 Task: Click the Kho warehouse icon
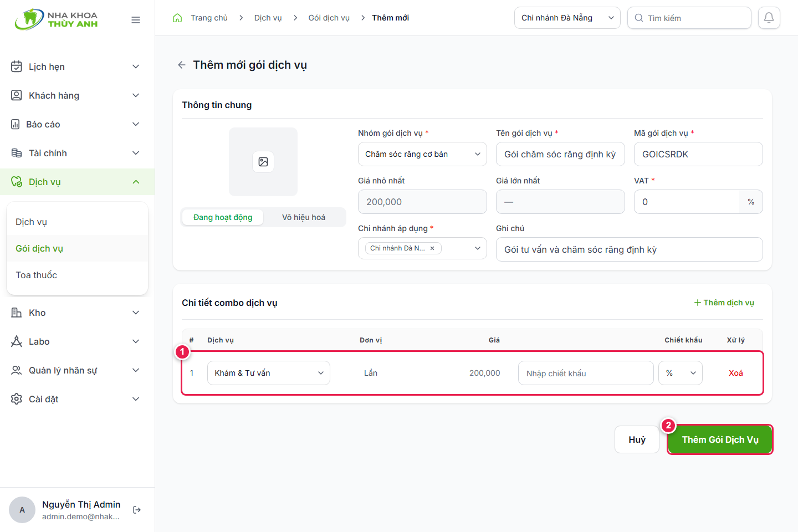pos(17,313)
